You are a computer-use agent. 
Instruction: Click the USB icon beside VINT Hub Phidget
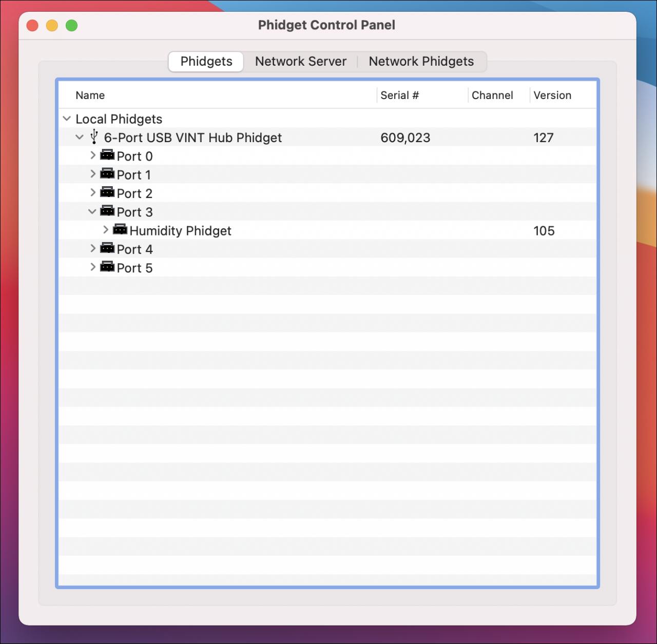click(x=94, y=137)
